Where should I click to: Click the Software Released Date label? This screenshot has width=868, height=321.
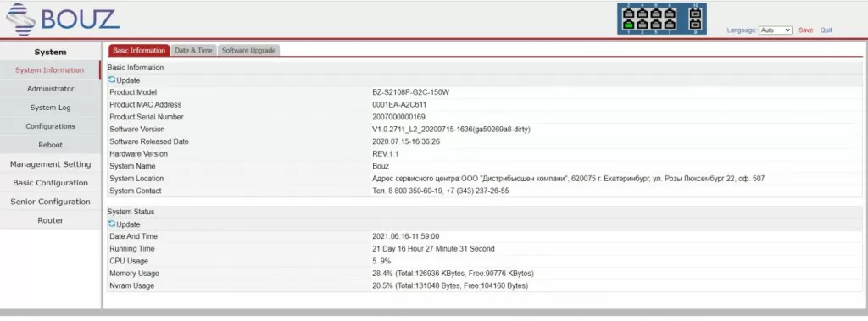click(149, 141)
